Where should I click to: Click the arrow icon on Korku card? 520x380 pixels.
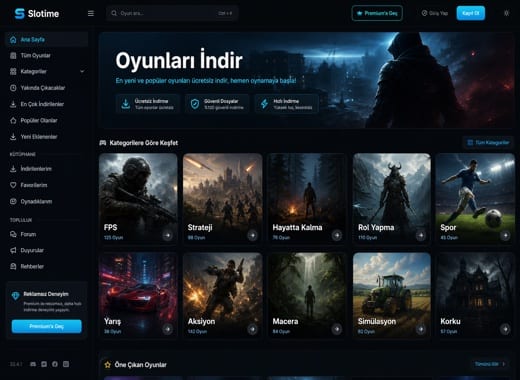(x=505, y=329)
